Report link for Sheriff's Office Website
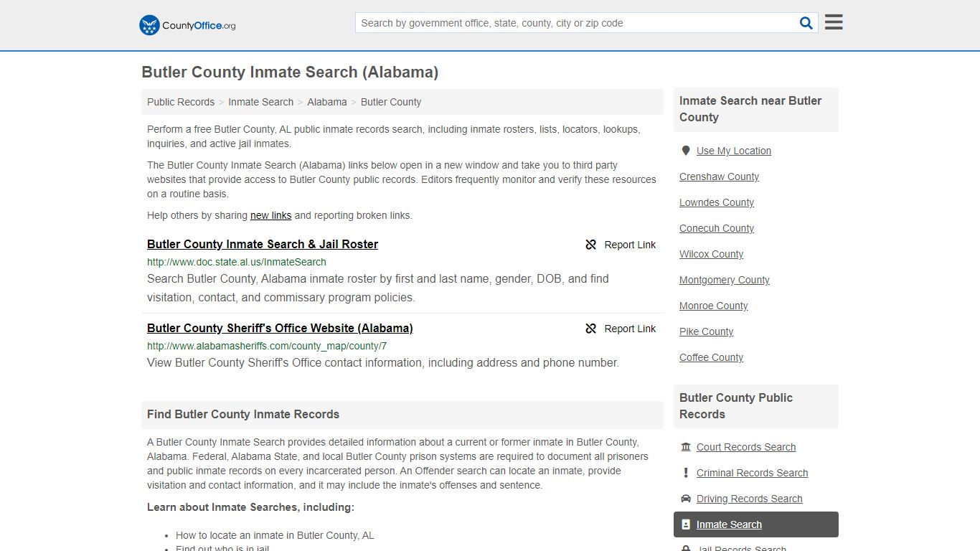The width and height of the screenshot is (980, 551). [621, 329]
